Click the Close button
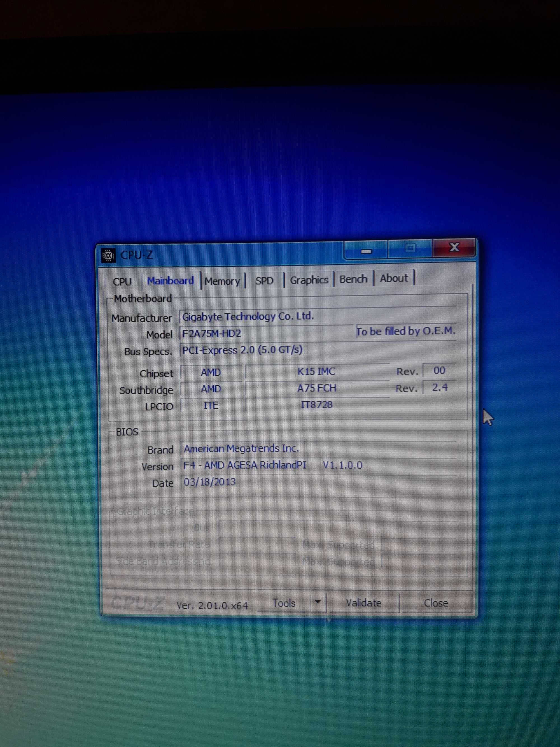The height and width of the screenshot is (747, 560). coord(436,603)
